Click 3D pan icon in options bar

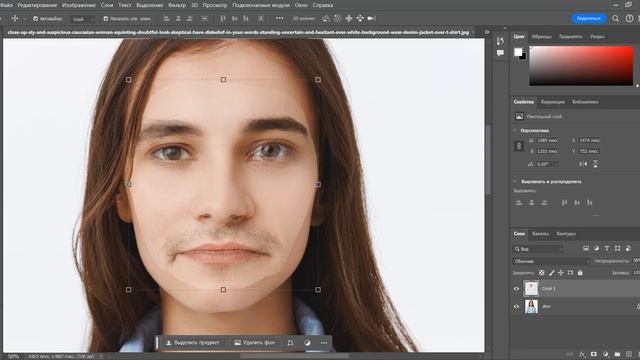pos(349,18)
